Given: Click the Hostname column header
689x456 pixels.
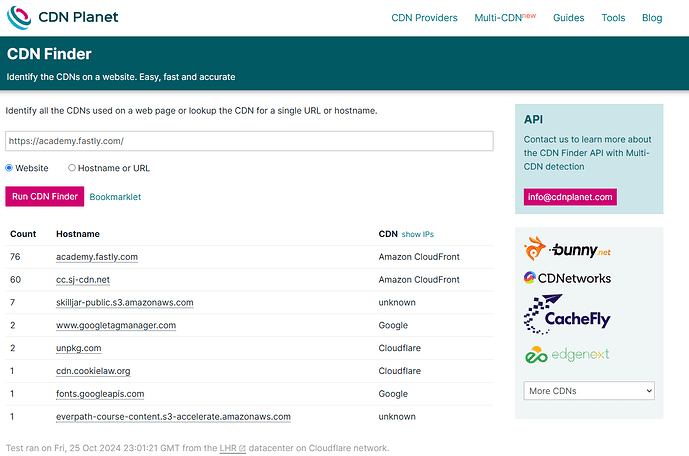Looking at the screenshot, I should click(78, 234).
